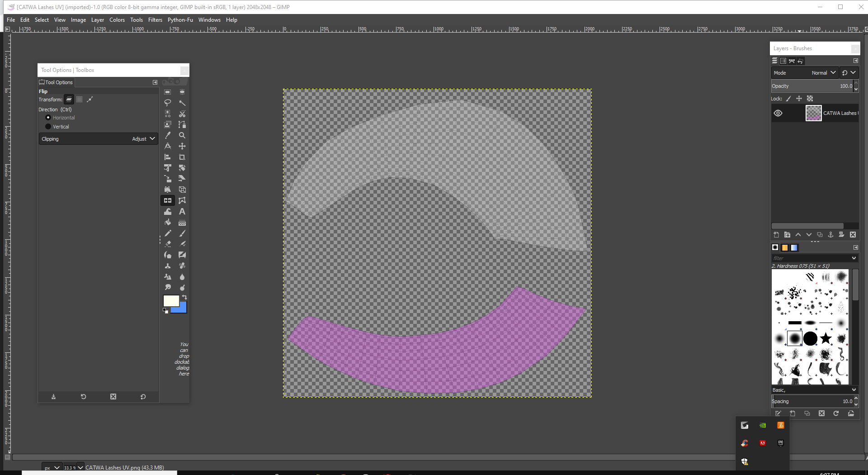Toggle Lock pixels brush icon
Image resolution: width=868 pixels, height=475 pixels.
tap(788, 99)
